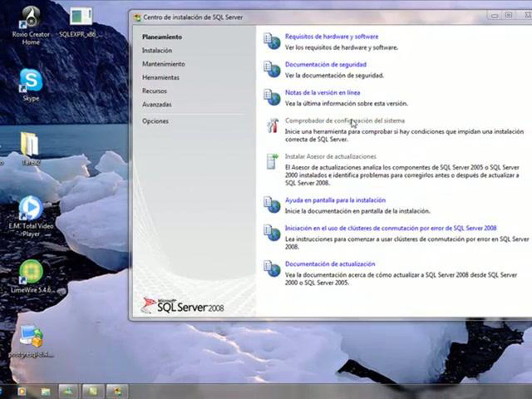The image size is (532, 399).
Task: Click the description starting "Inicie una herramienta para comprobar"
Action: (405, 135)
